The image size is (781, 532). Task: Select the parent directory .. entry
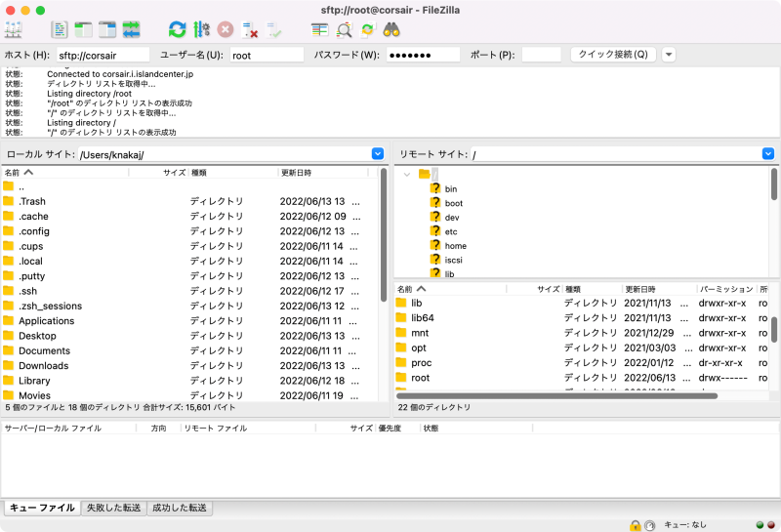pyautogui.click(x=189, y=186)
